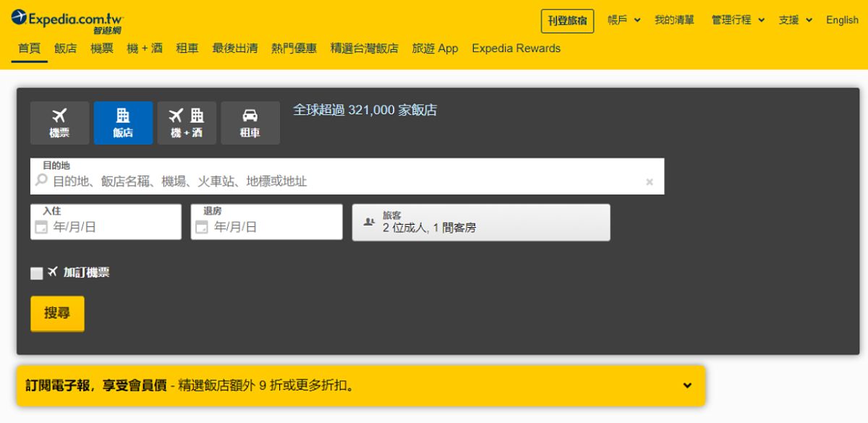The width and height of the screenshot is (868, 423).
Task: Click the 刊登旅宿 button
Action: tap(567, 21)
